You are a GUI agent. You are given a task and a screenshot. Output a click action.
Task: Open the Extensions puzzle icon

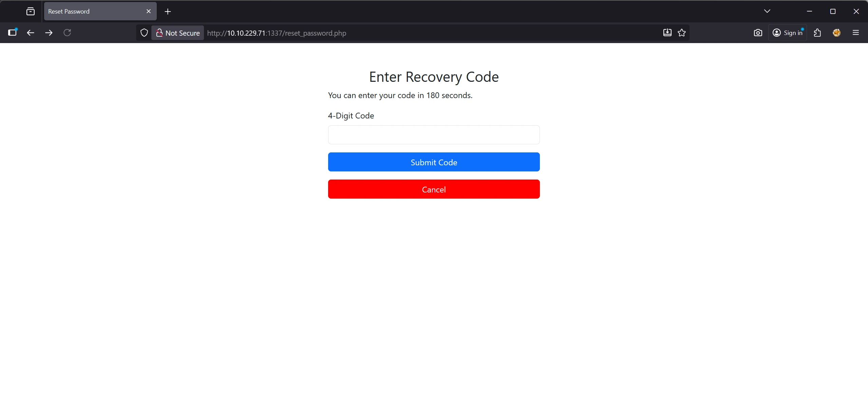[817, 33]
